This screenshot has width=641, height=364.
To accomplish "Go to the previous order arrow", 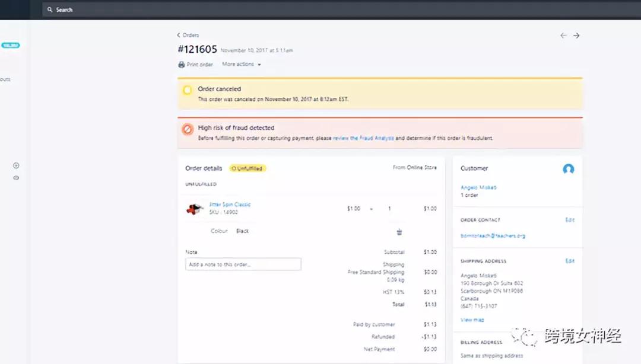I will [563, 36].
